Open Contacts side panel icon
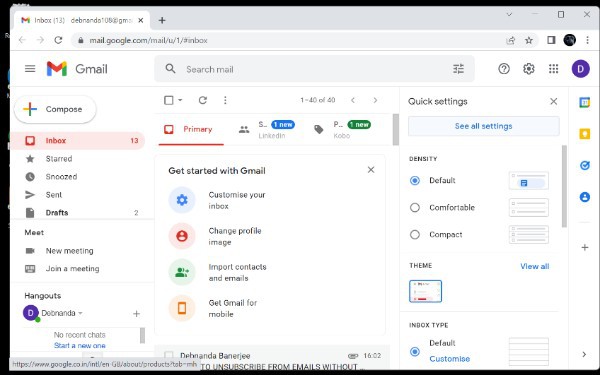The image size is (600, 375). click(x=584, y=197)
